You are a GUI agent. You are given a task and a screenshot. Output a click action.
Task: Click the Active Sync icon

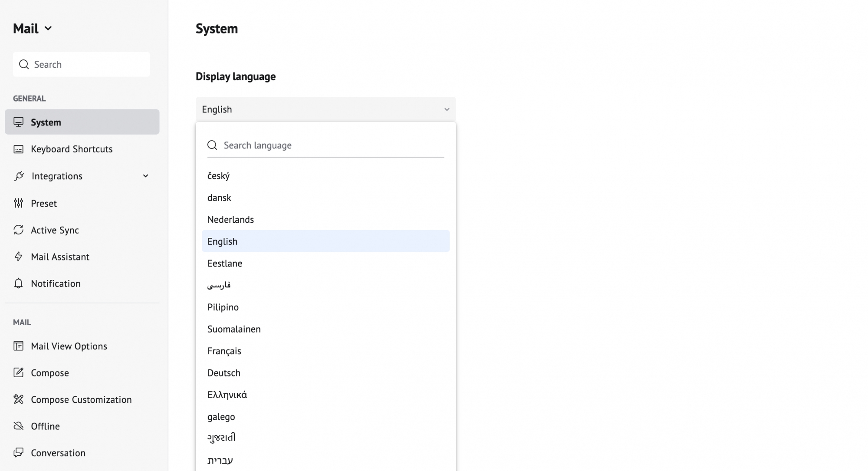[x=18, y=230]
